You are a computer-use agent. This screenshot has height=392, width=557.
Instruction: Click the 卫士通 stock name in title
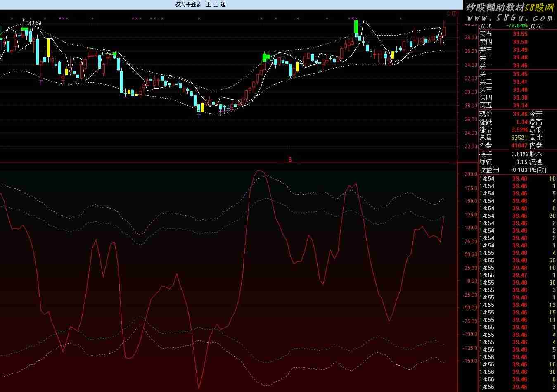216,5
